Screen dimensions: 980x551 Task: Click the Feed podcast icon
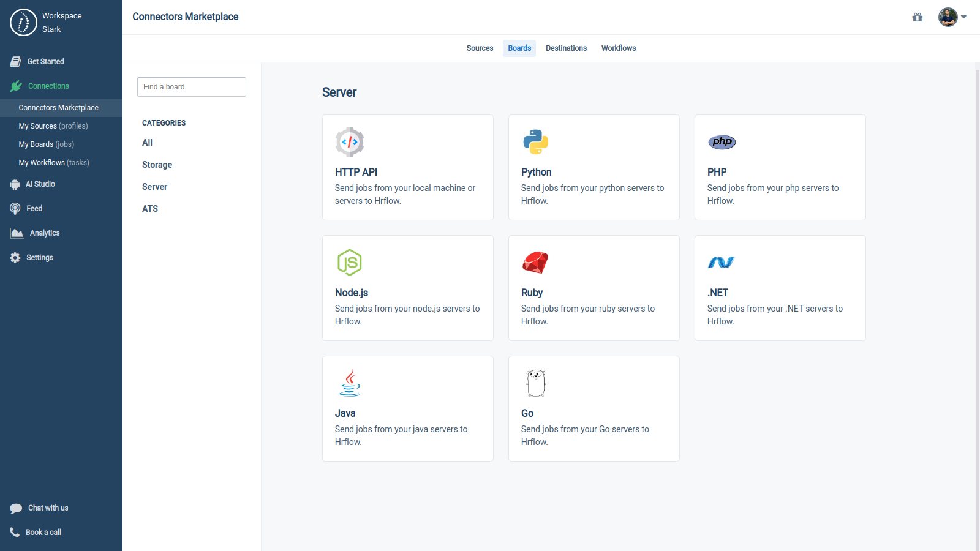click(15, 209)
